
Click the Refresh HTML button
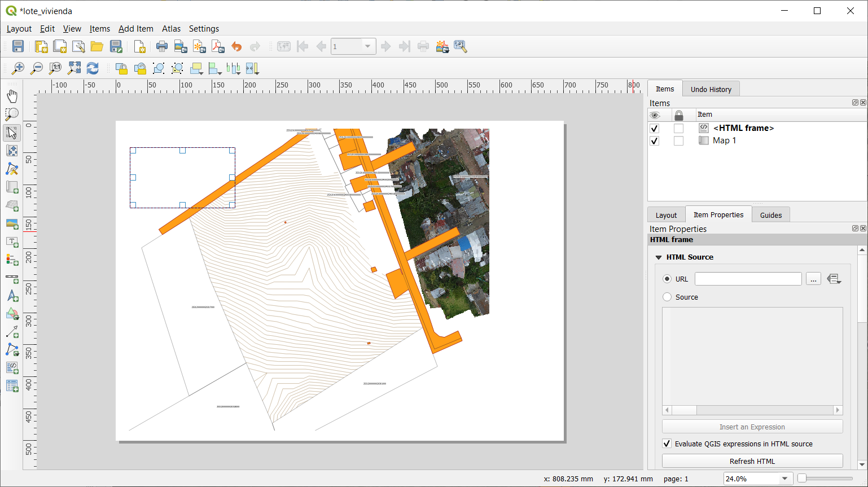click(x=752, y=461)
